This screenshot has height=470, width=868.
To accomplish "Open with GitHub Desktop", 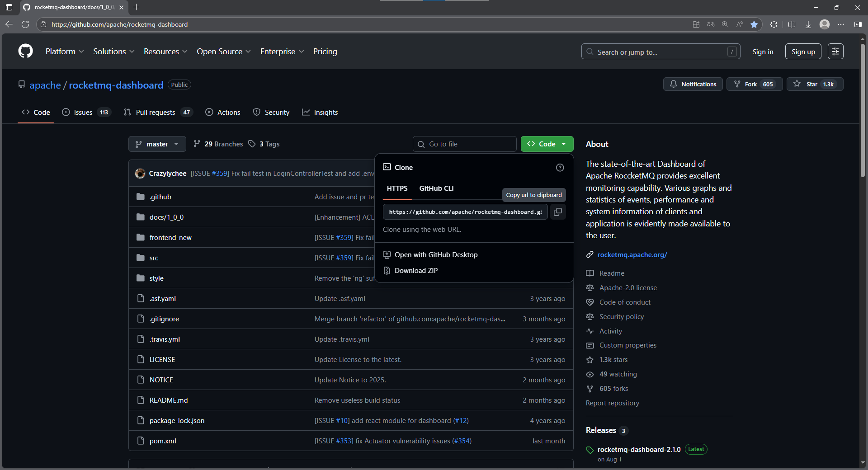I will pyautogui.click(x=436, y=254).
